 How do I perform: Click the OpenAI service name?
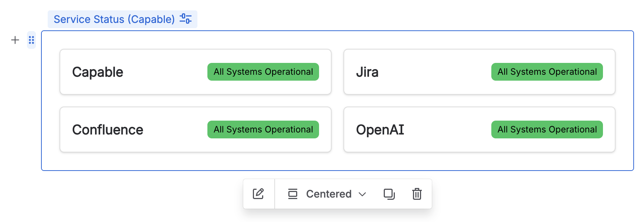tap(380, 130)
